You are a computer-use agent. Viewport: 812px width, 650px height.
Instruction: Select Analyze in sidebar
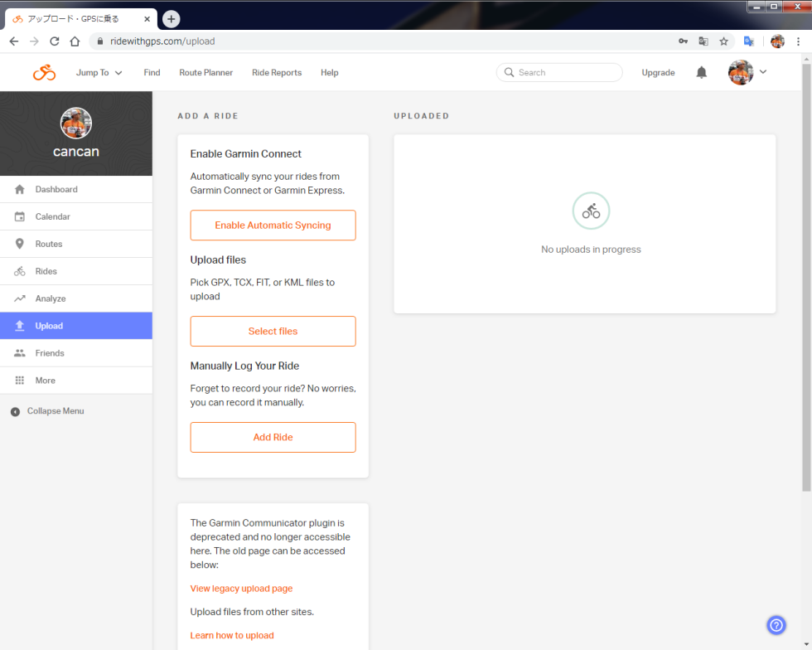coord(76,298)
